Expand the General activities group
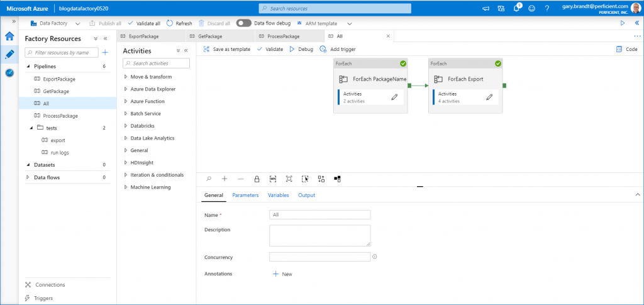 [126, 150]
